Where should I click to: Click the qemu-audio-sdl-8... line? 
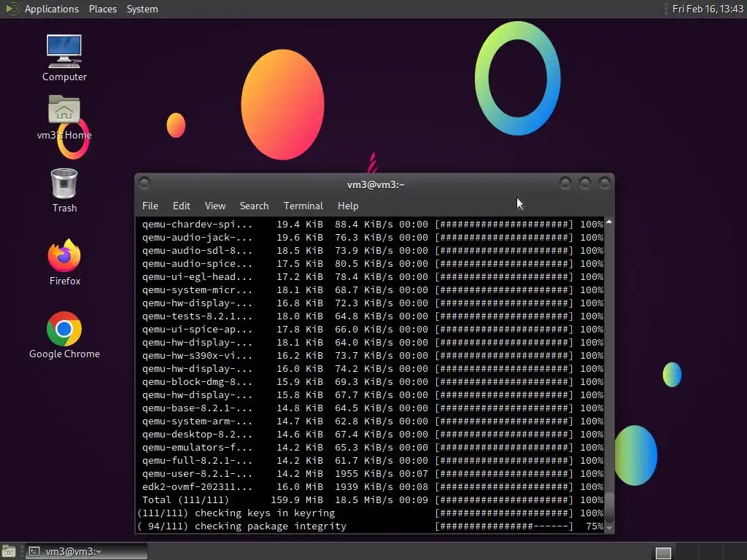point(373,251)
